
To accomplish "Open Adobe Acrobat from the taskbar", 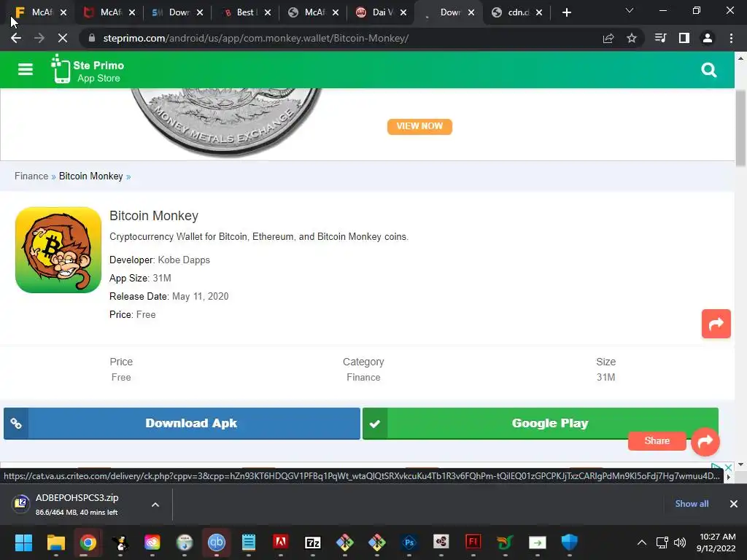I will pos(281,542).
